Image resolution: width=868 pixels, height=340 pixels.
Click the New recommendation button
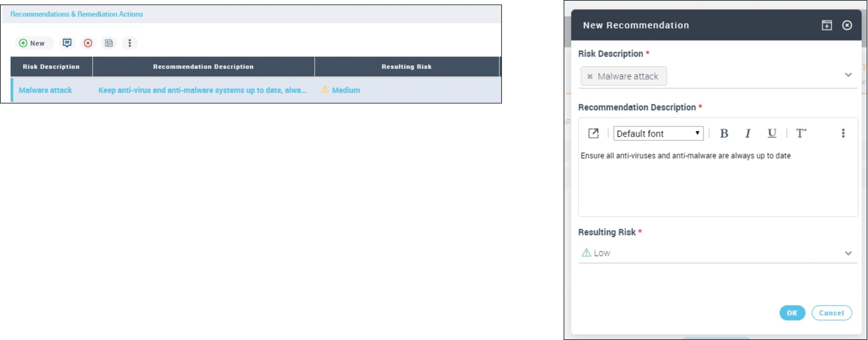pyautogui.click(x=33, y=43)
